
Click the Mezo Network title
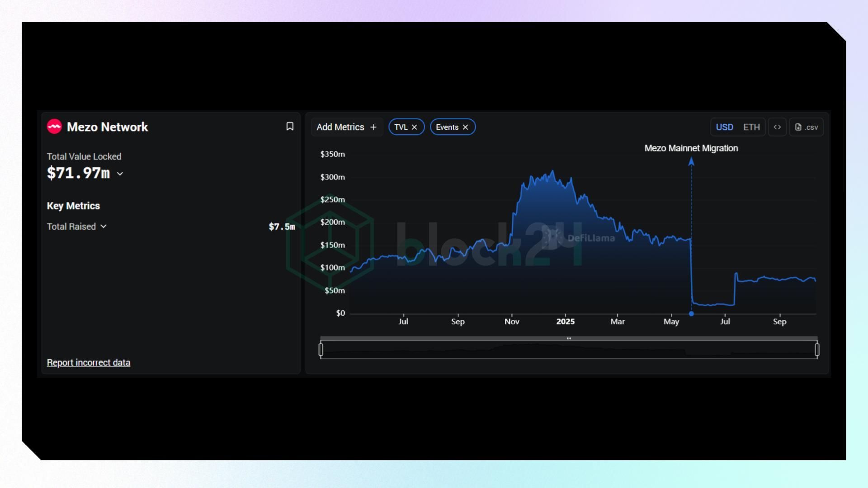point(107,127)
